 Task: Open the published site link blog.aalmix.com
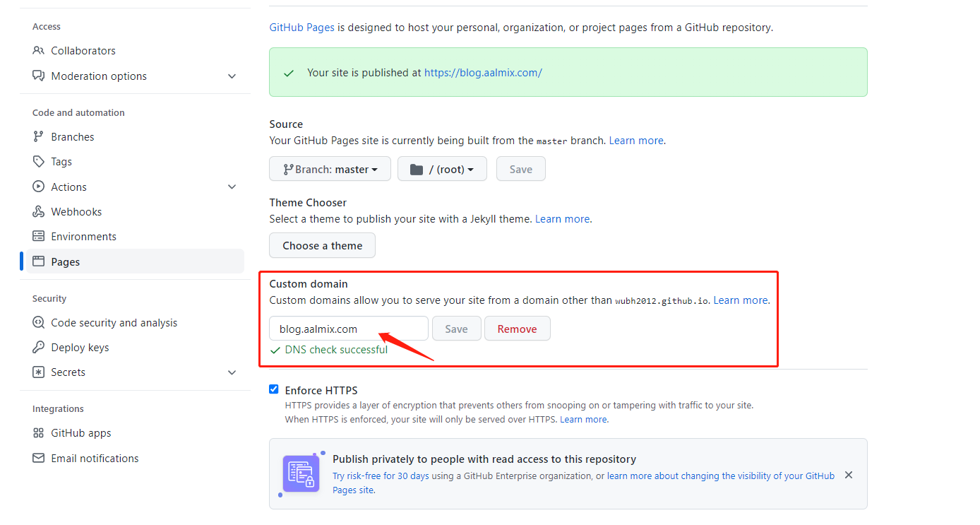(x=483, y=73)
